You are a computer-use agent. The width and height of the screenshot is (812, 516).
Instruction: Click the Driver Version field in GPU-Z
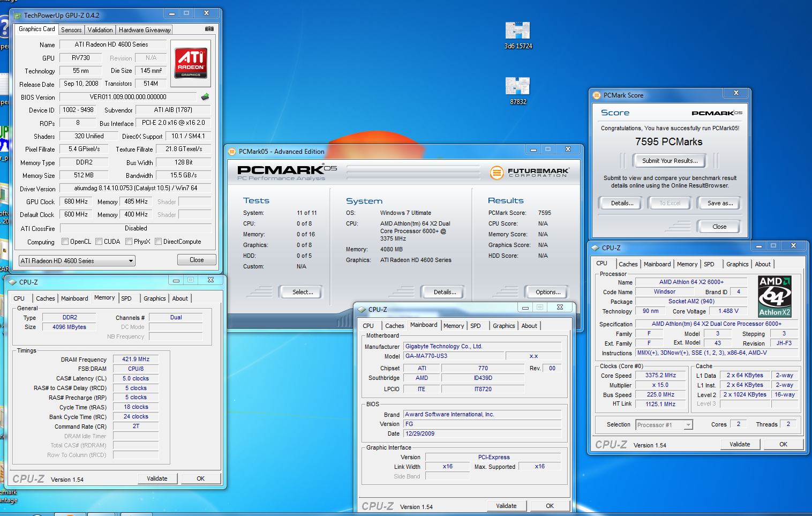[136, 188]
